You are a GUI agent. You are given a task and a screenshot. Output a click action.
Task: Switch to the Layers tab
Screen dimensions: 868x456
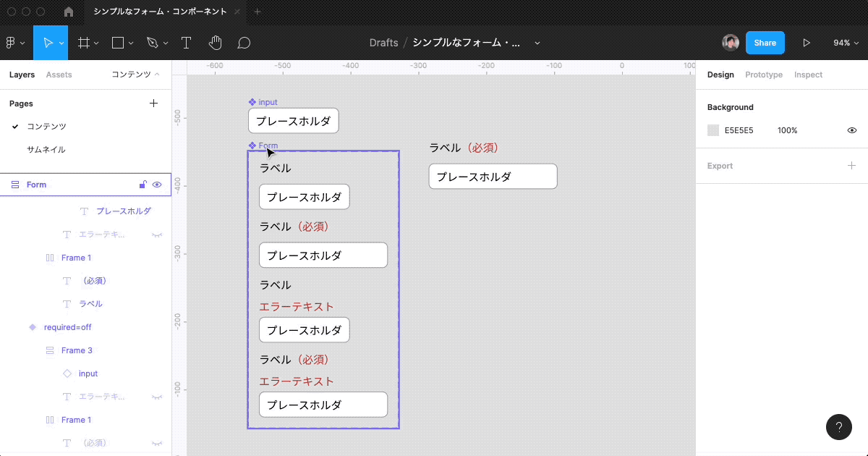point(22,75)
